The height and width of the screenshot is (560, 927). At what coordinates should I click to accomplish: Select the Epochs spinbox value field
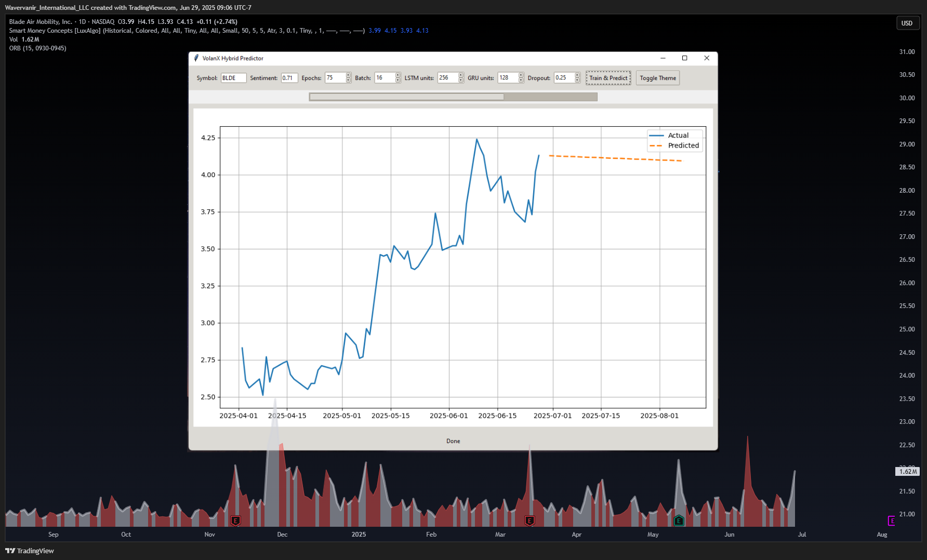point(335,78)
